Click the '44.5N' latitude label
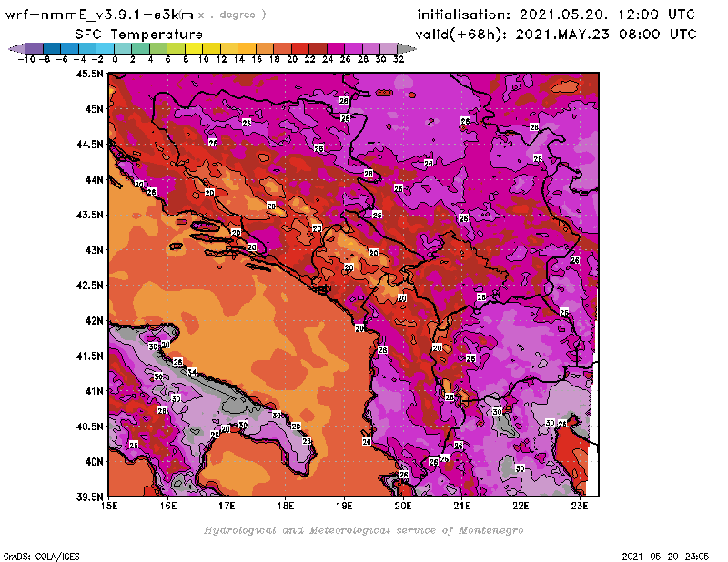The image size is (728, 562). (89, 145)
